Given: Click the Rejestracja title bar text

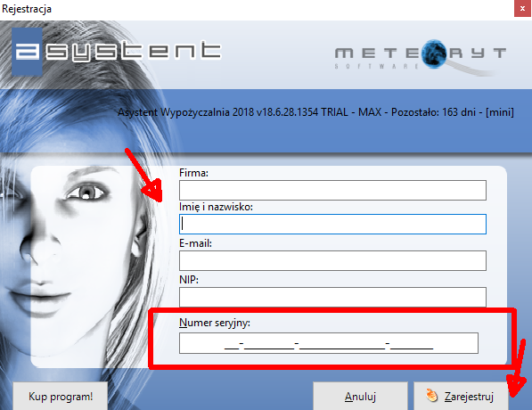Looking at the screenshot, I should click(27, 9).
